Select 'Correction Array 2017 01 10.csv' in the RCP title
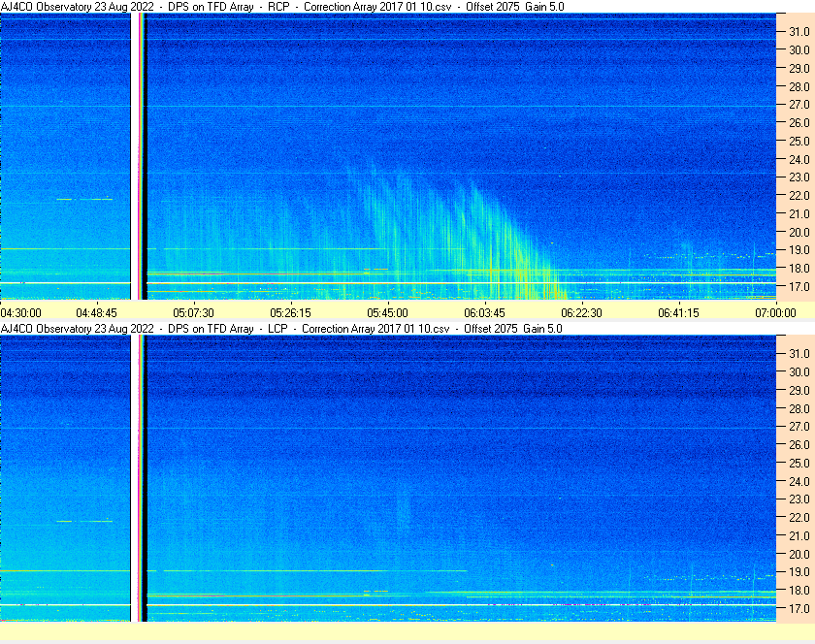The width and height of the screenshot is (815, 644). [x=377, y=7]
